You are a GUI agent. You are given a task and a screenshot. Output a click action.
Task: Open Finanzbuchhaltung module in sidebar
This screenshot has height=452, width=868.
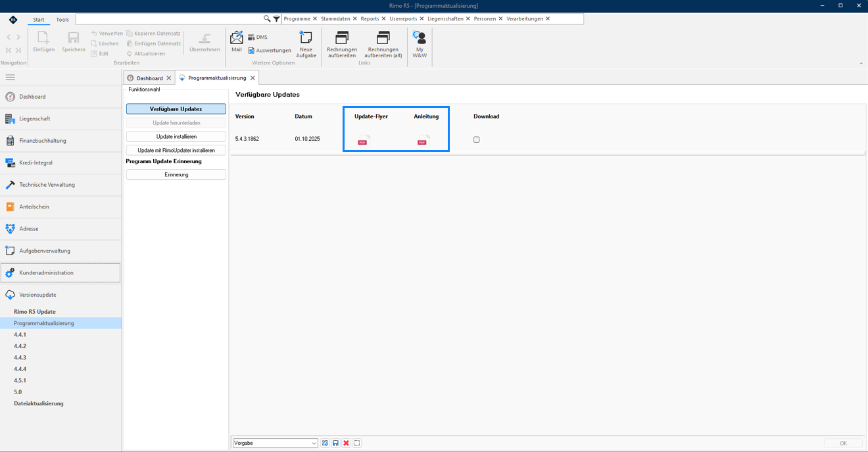pos(60,141)
